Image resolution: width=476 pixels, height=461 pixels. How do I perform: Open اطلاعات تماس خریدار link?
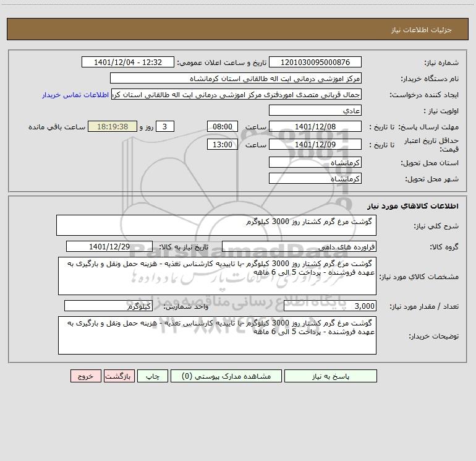pyautogui.click(x=75, y=95)
